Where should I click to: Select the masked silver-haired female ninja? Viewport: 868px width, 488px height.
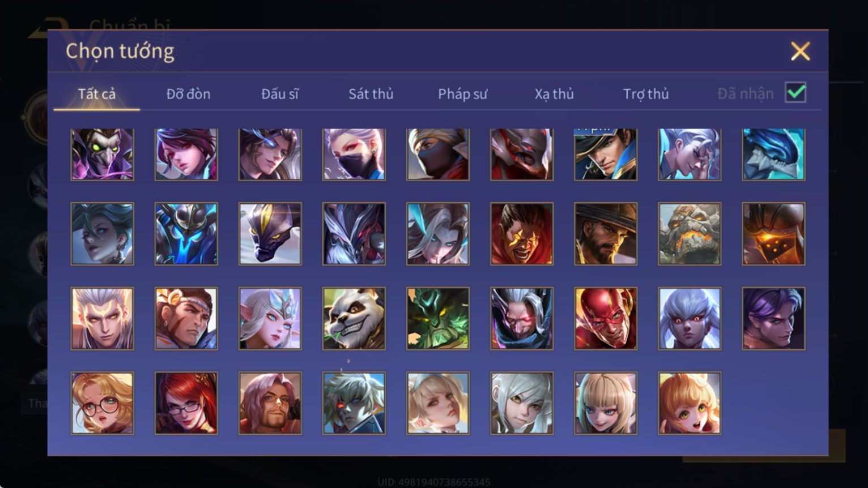[x=354, y=155]
